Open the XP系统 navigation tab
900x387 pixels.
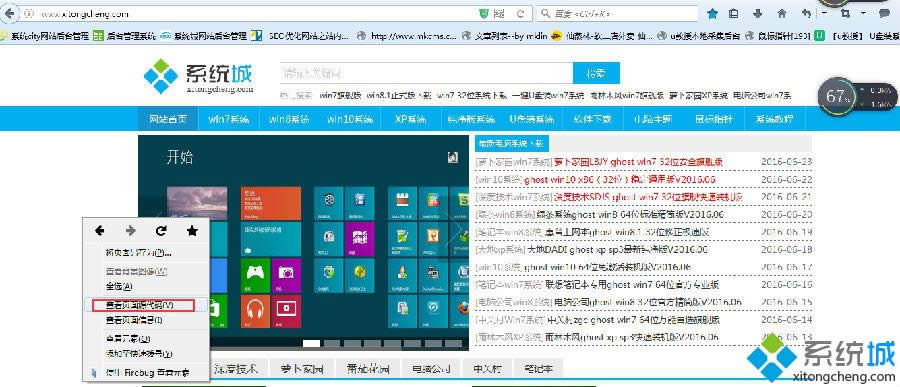410,119
